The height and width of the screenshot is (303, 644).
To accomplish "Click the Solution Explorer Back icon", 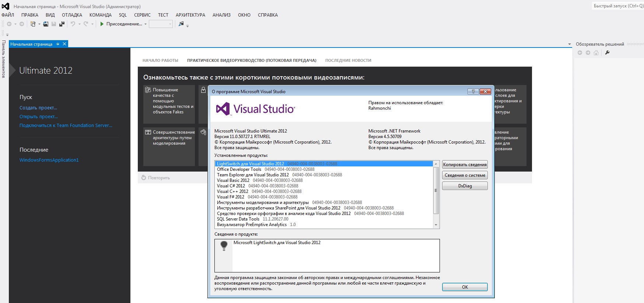I will (x=580, y=53).
